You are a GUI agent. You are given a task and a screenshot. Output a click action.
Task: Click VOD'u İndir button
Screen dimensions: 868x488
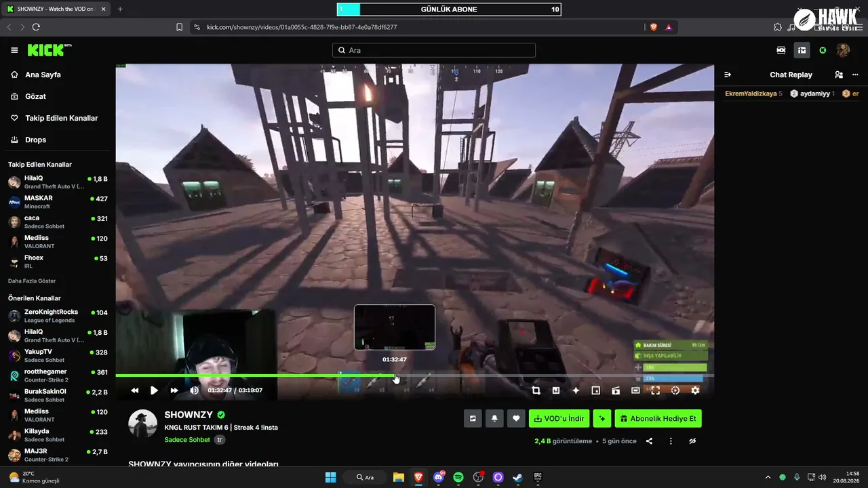[x=559, y=419]
